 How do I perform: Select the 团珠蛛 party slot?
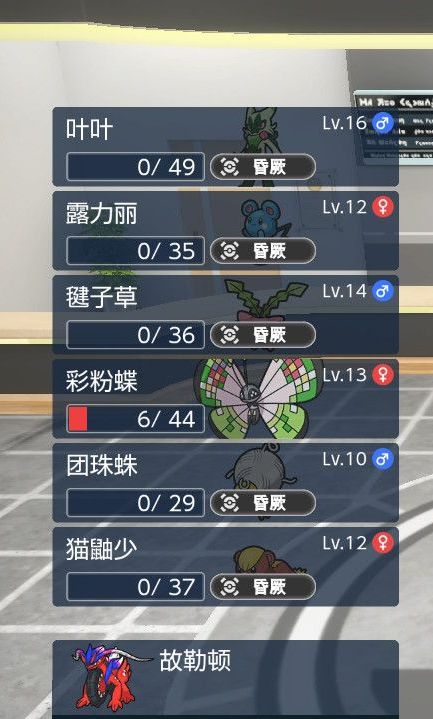click(x=226, y=483)
